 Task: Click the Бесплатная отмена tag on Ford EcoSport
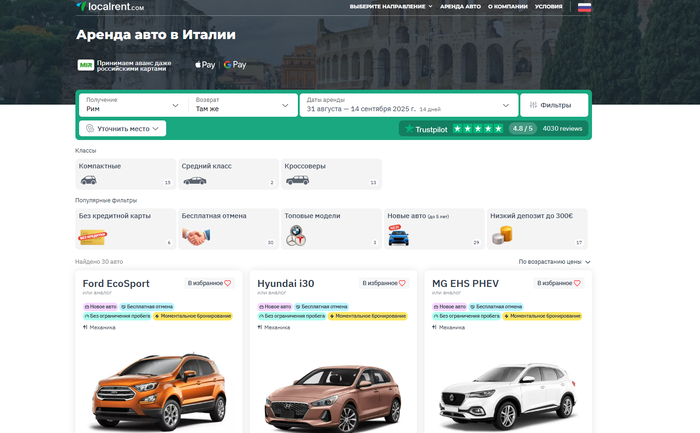(146, 307)
